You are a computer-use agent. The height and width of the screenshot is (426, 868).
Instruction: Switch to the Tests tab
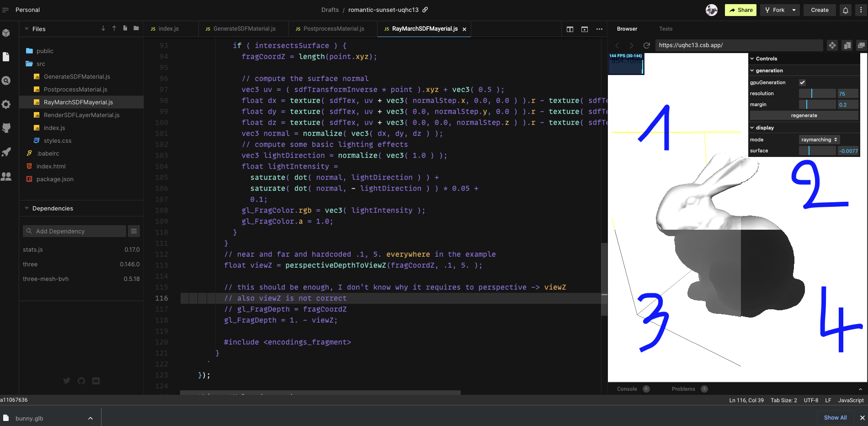666,29
